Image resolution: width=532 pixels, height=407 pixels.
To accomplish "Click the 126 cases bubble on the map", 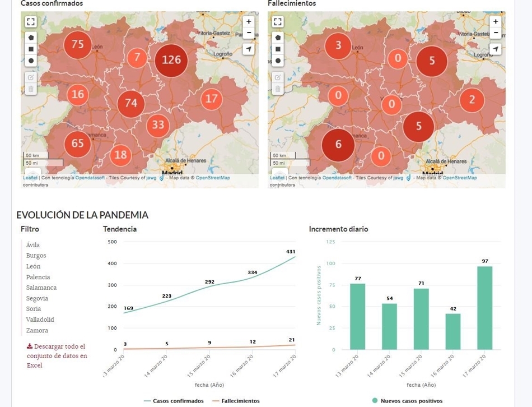I will 170,61.
